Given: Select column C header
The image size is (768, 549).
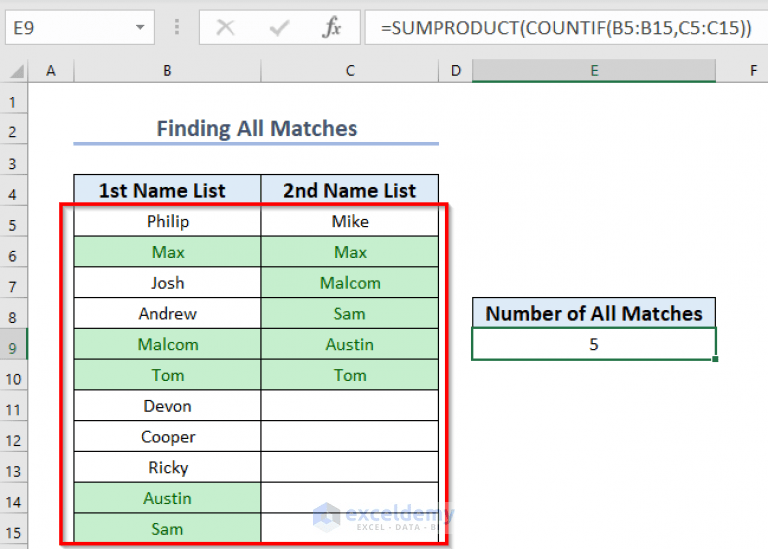Looking at the screenshot, I should point(350,71).
